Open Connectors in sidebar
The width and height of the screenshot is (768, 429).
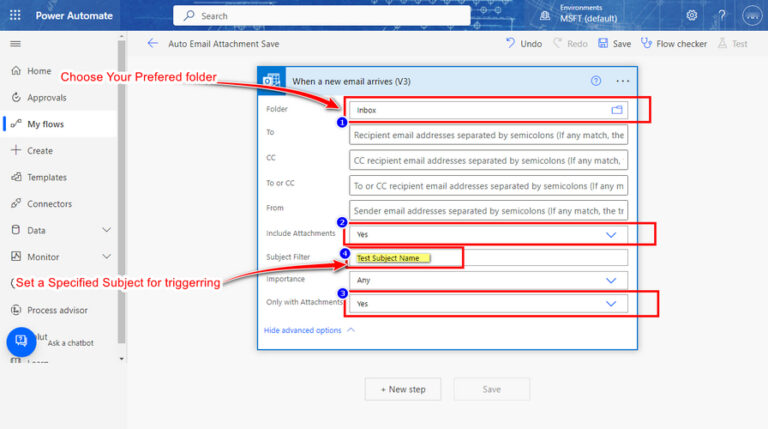pyautogui.click(x=49, y=204)
